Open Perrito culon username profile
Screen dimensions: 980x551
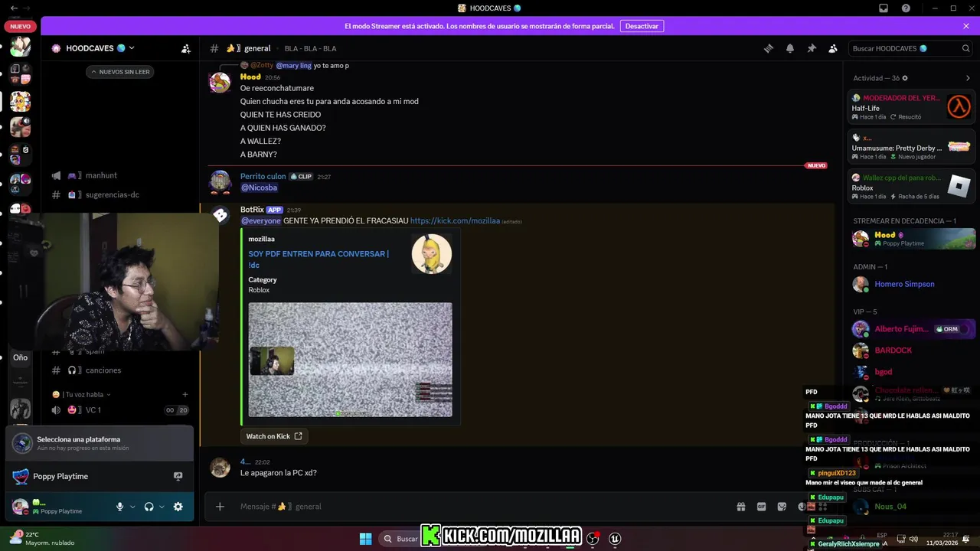pos(263,176)
